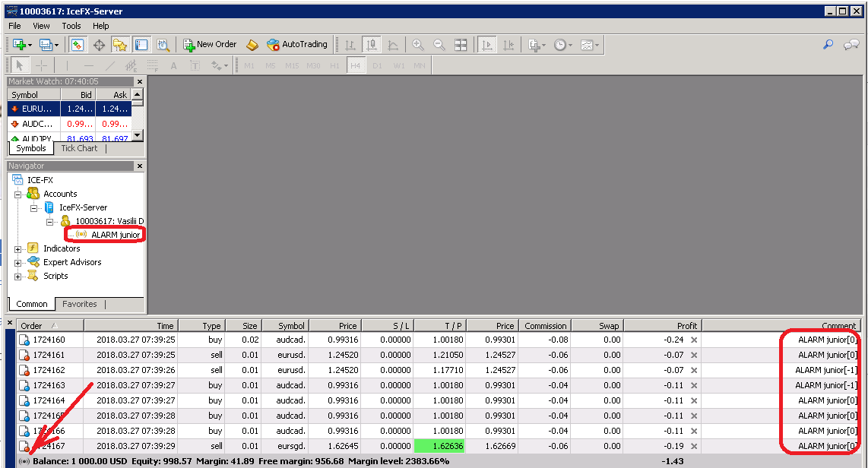The height and width of the screenshot is (468, 868).
Task: Collapse the IceFX-Server node
Action: point(33,209)
